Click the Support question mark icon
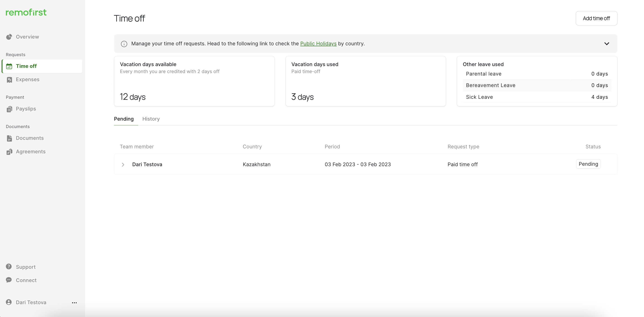644x317 pixels. [9, 267]
